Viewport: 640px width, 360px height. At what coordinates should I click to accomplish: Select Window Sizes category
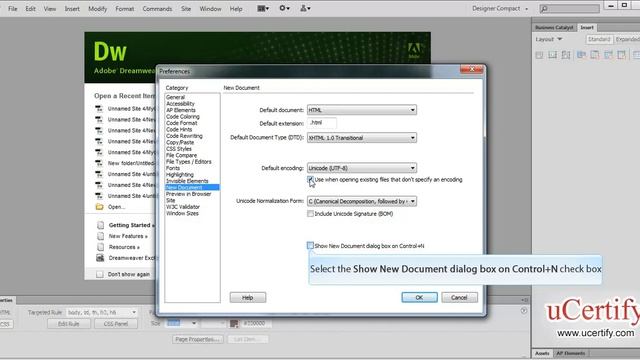pyautogui.click(x=182, y=213)
